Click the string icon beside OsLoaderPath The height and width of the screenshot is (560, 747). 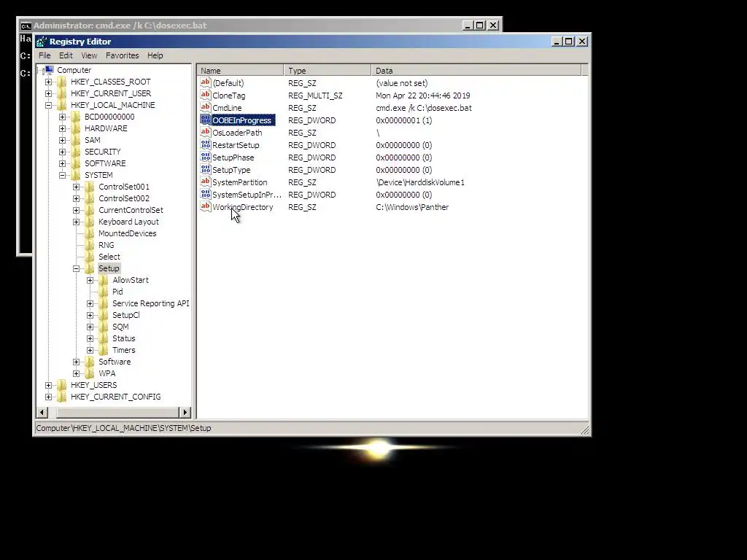tap(205, 133)
